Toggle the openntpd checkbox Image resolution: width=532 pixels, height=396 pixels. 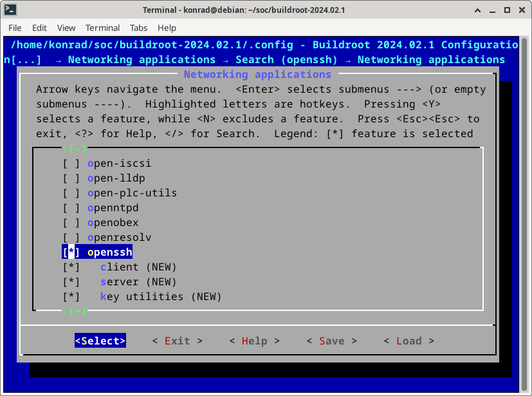(71, 208)
